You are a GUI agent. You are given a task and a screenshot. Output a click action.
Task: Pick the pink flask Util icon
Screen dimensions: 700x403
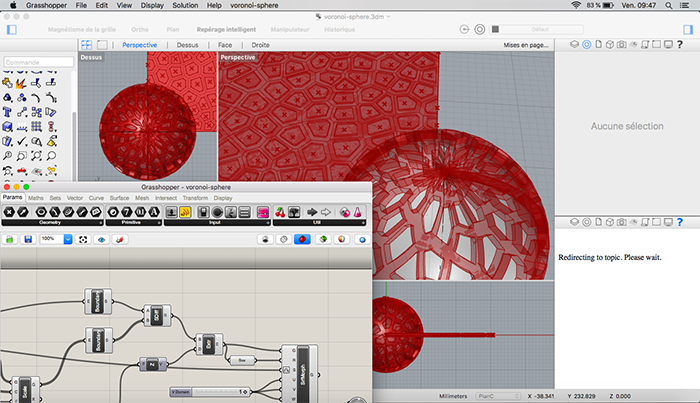tap(358, 212)
